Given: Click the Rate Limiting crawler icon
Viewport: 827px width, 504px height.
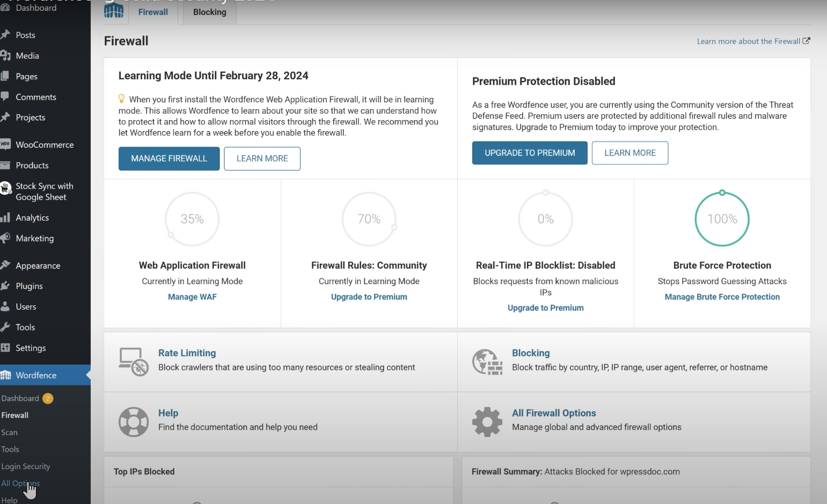Looking at the screenshot, I should [x=133, y=361].
